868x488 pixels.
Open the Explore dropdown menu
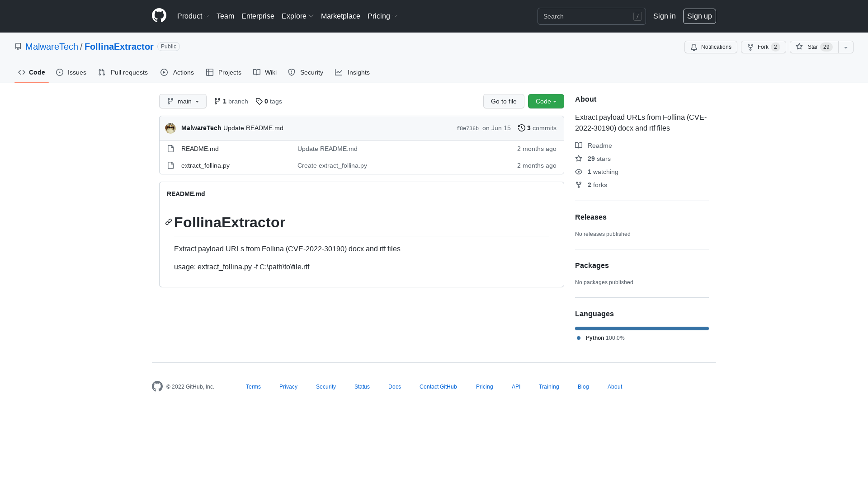coord(297,16)
